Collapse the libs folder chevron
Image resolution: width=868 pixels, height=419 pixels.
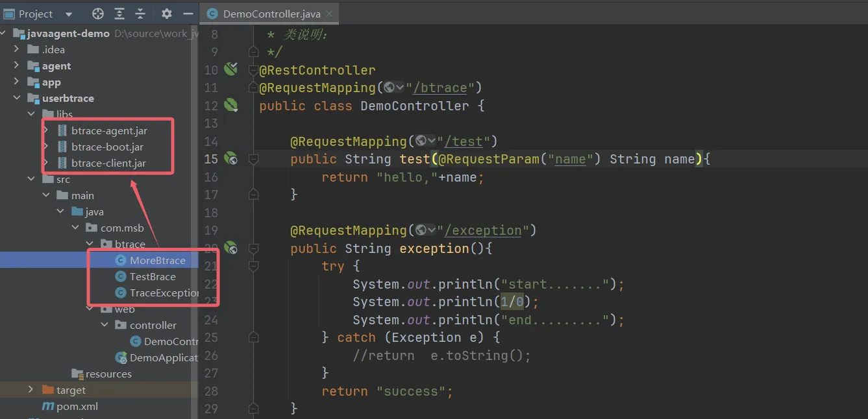31,114
